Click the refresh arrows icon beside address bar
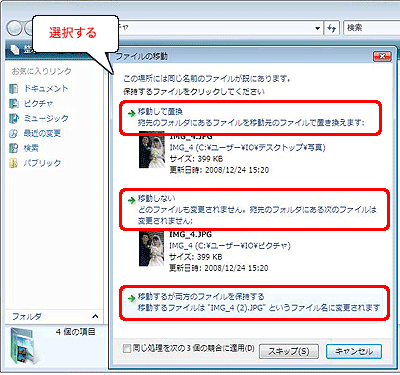400x375 pixels. point(332,28)
